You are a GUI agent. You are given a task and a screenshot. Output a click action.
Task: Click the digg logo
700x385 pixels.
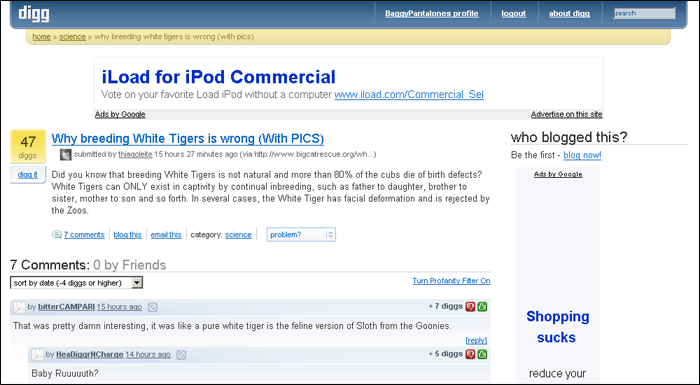[x=34, y=13]
